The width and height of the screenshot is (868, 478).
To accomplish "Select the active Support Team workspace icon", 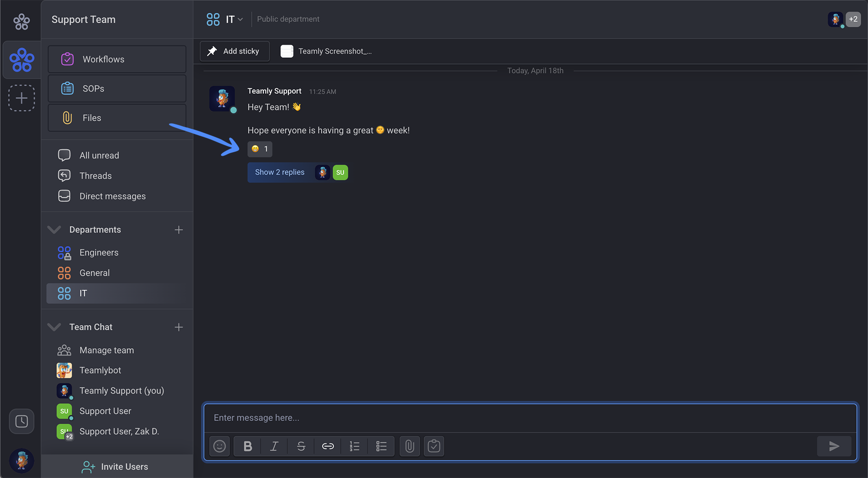I will pyautogui.click(x=21, y=60).
